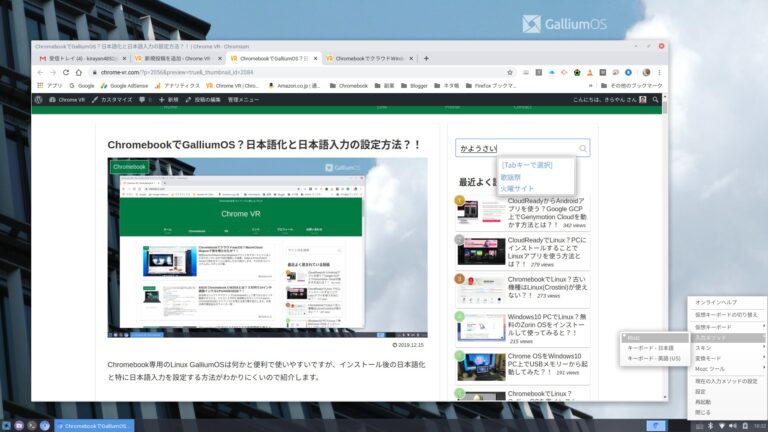This screenshot has height=432, width=768.
Task: Choose 閉じる in the input menu
Action: click(727, 412)
